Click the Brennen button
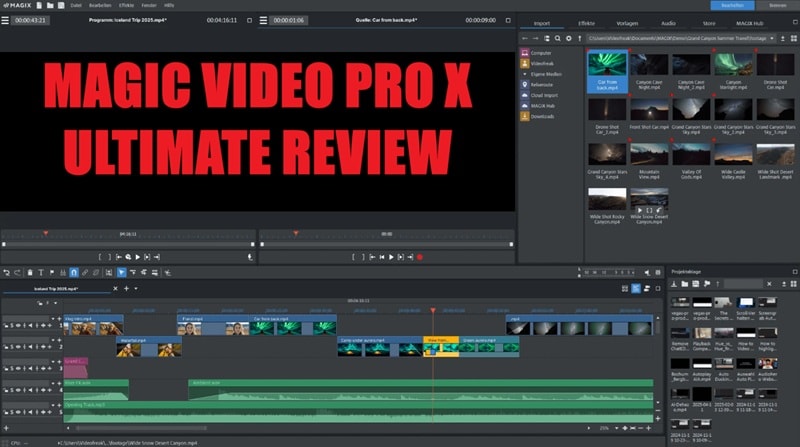The width and height of the screenshot is (800, 447). click(x=778, y=5)
